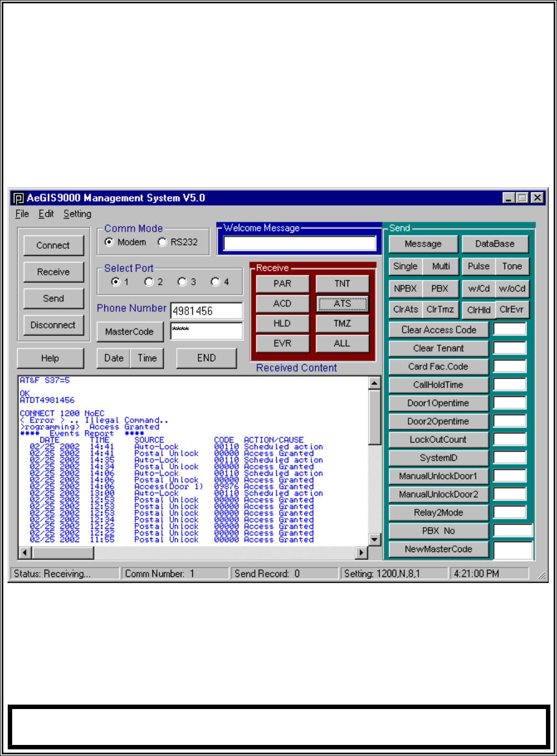Click the scroll up arrow in log
This screenshot has height=756, width=557.
pos(374,383)
